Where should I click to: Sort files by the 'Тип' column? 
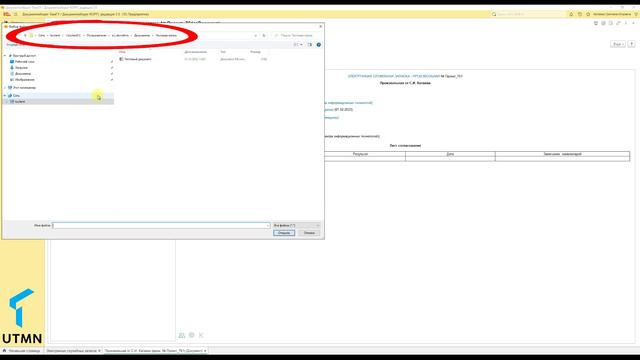tap(223, 52)
